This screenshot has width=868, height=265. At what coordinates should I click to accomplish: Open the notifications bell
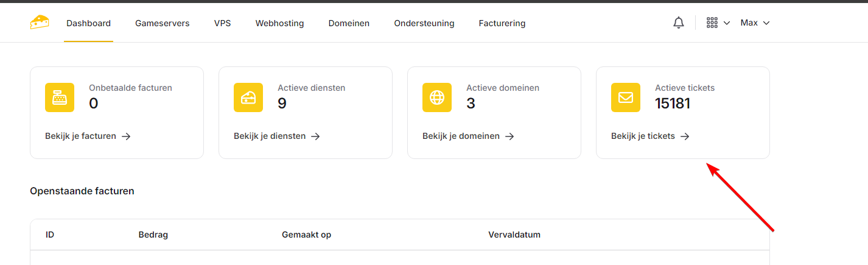[x=679, y=23]
